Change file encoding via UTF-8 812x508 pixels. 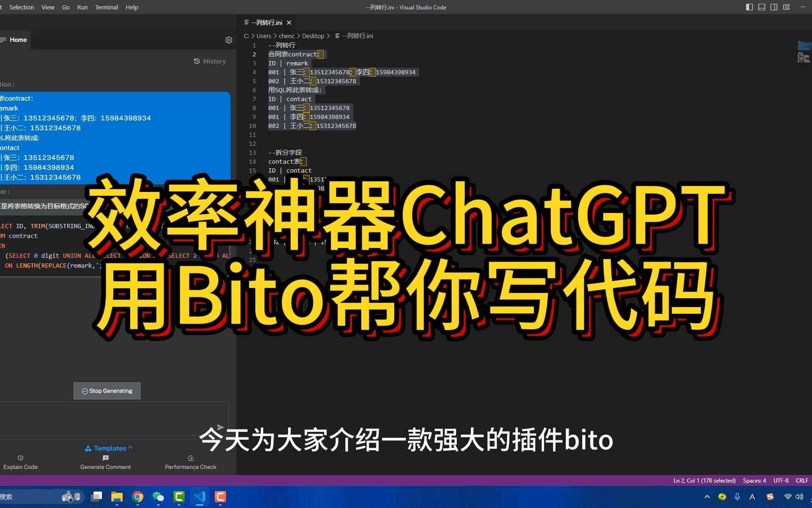[x=781, y=480]
